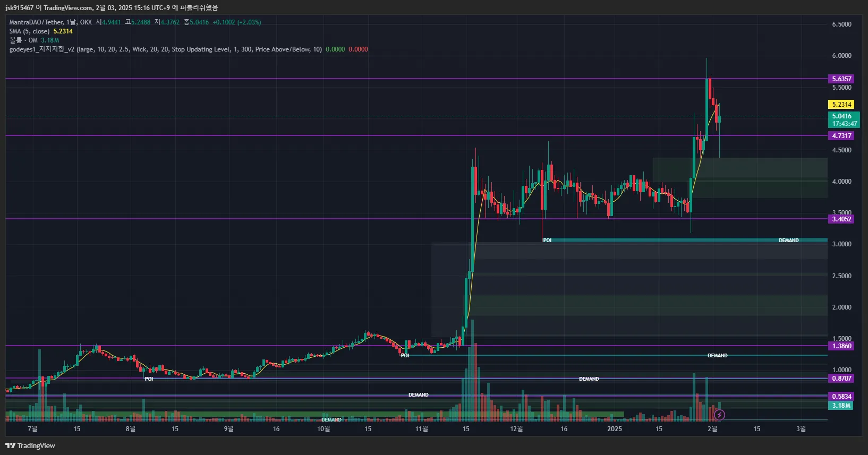Click the DEMAND label on the 0.5834 line
Screen dimensions: 868x455
point(419,395)
